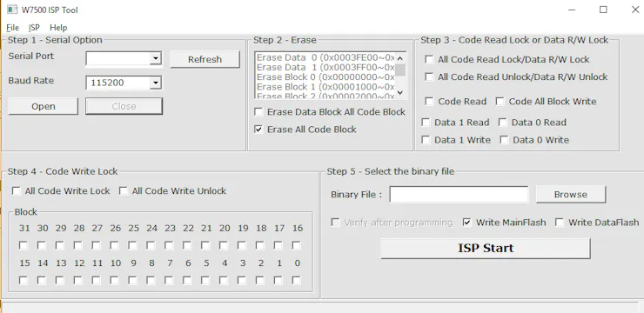Check the block 22 write lock box
The height and width of the screenshot is (313, 644).
tap(187, 245)
